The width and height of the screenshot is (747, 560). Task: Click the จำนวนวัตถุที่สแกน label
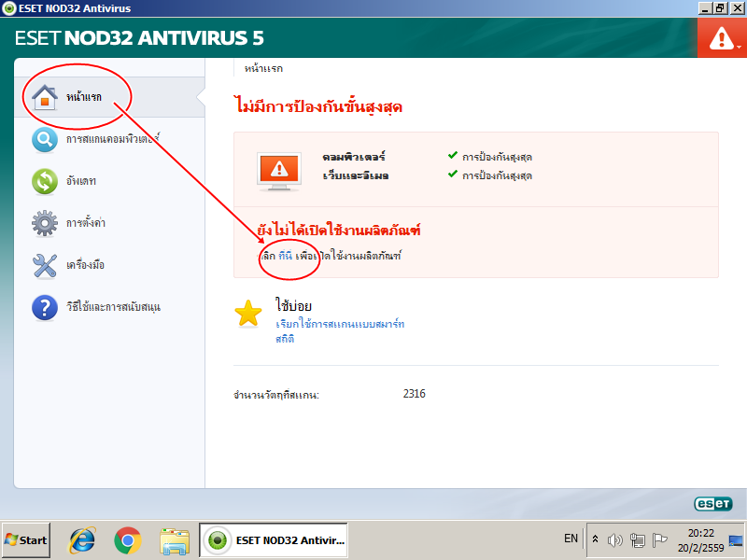coord(276,395)
